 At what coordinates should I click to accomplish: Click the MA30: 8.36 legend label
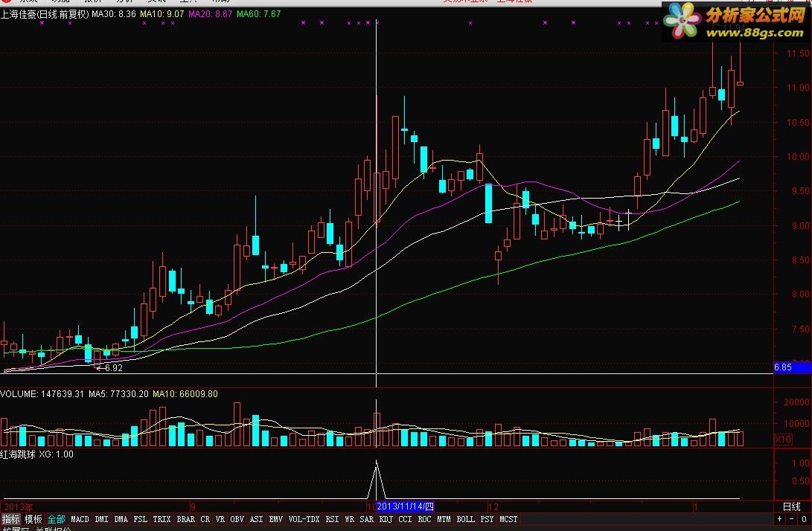(x=114, y=14)
